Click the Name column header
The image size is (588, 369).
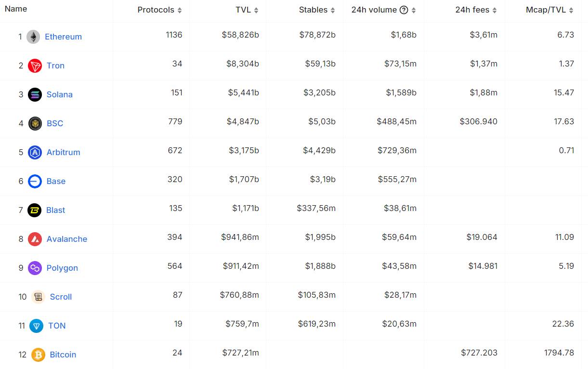click(16, 9)
